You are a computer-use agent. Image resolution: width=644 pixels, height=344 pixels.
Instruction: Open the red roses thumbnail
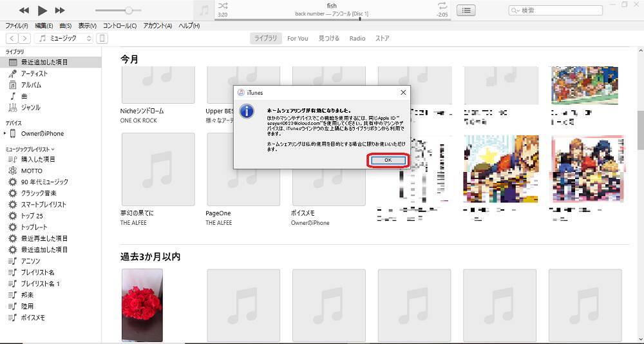coord(142,305)
